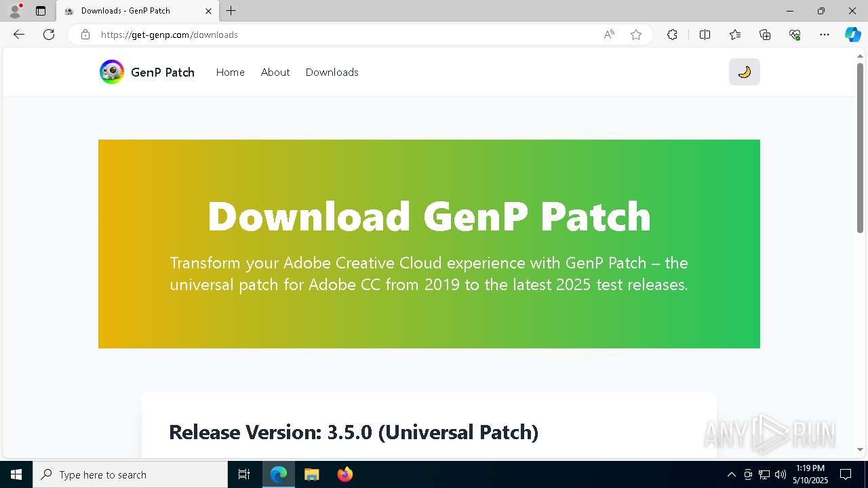Close the Downloads - GenP Patch tab
868x488 pixels.
click(x=209, y=11)
